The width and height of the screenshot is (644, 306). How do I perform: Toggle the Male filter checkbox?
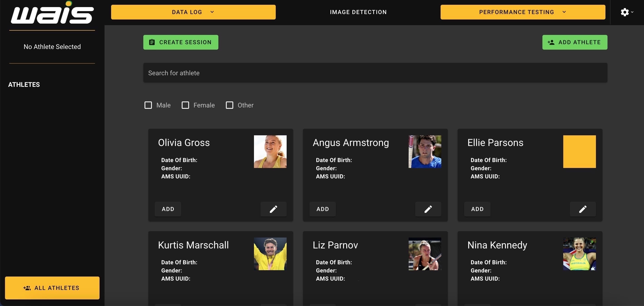[148, 105]
